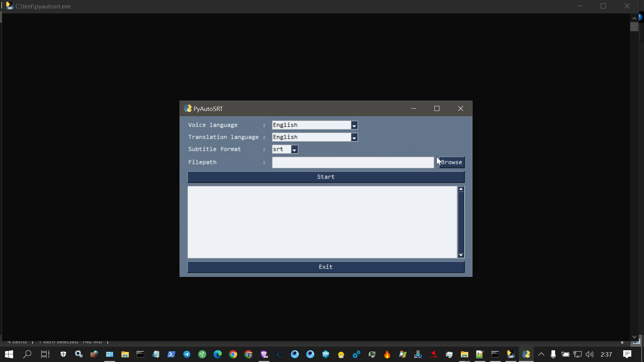Expand the Subtitle format srt dropdown
644x362 pixels.
point(294,149)
